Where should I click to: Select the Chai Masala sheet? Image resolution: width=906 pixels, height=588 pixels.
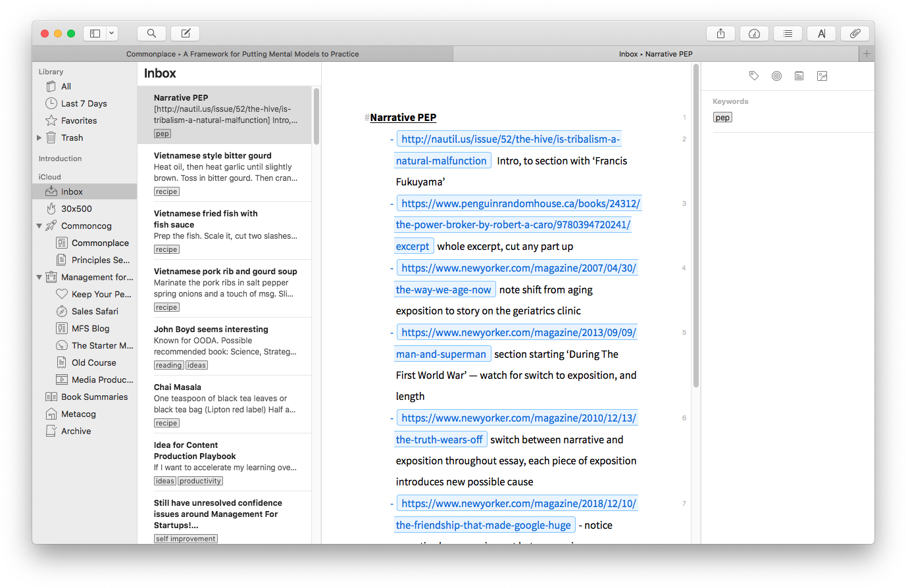224,404
